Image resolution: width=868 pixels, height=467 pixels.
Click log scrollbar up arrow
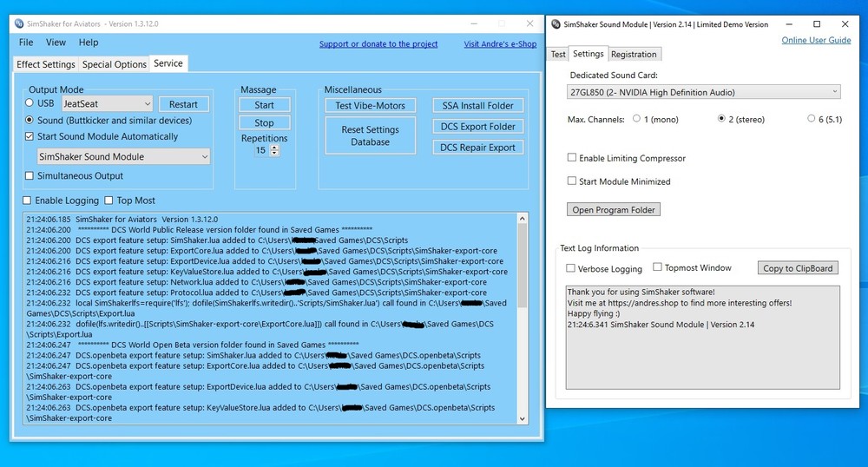coord(522,219)
